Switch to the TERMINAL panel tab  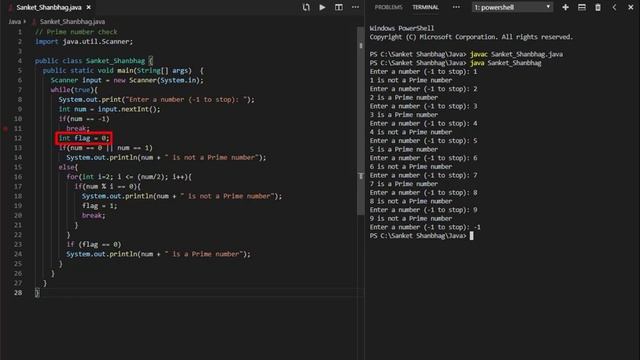425,7
